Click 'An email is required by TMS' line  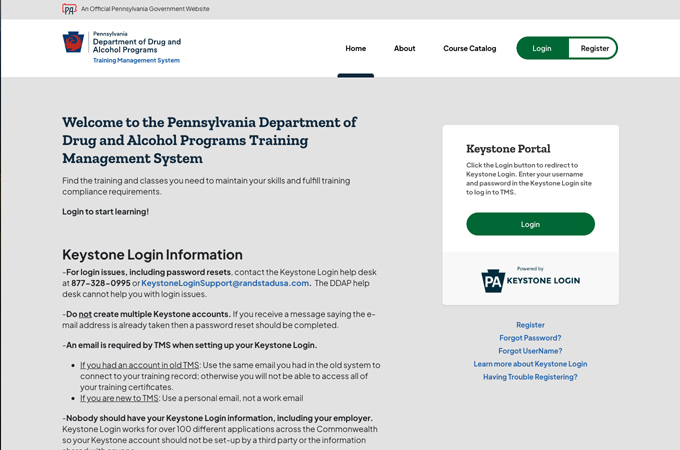(x=190, y=345)
